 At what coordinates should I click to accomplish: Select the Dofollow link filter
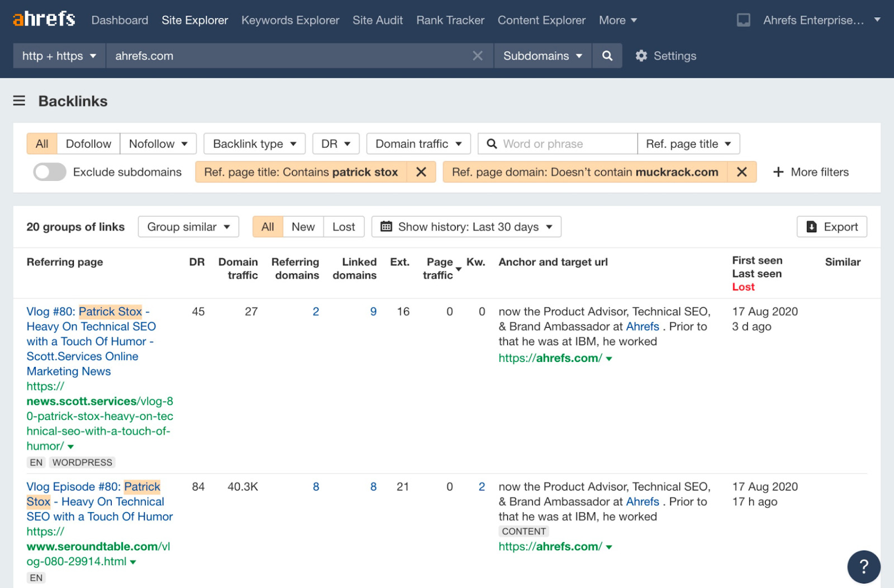click(88, 144)
